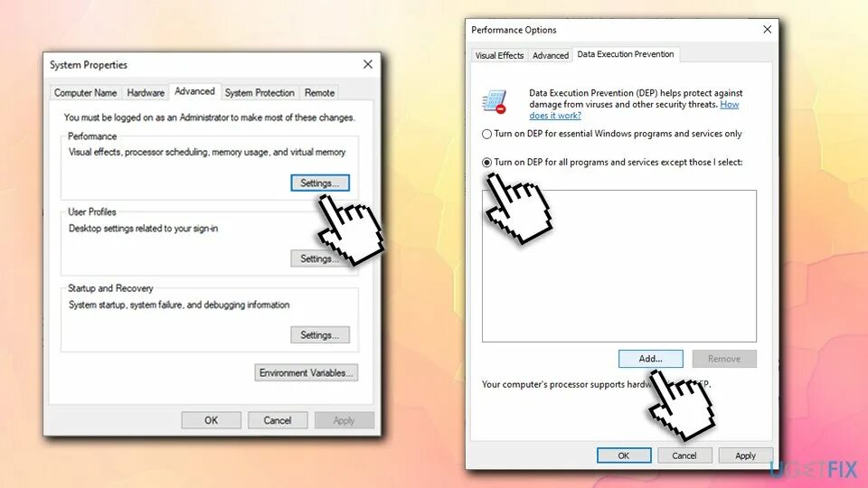Viewport: 868px width, 488px height.
Task: Cancel the Performance Options dialog
Action: pyautogui.click(x=684, y=455)
